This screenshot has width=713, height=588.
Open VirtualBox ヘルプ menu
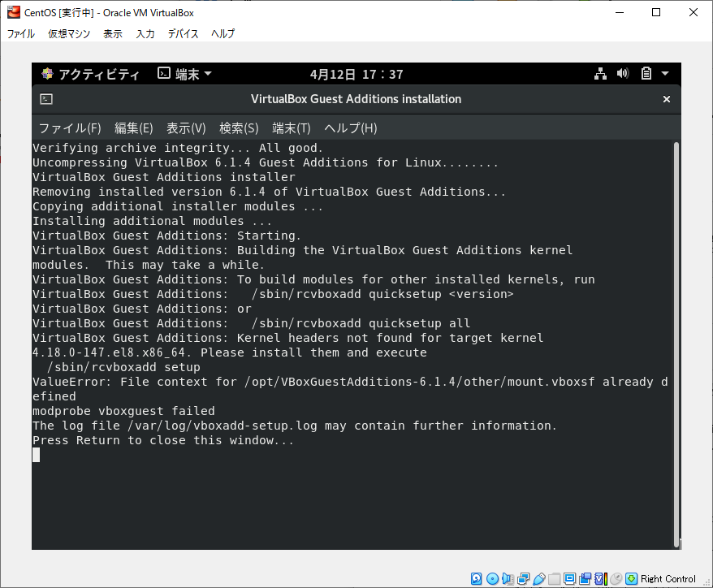tap(223, 33)
